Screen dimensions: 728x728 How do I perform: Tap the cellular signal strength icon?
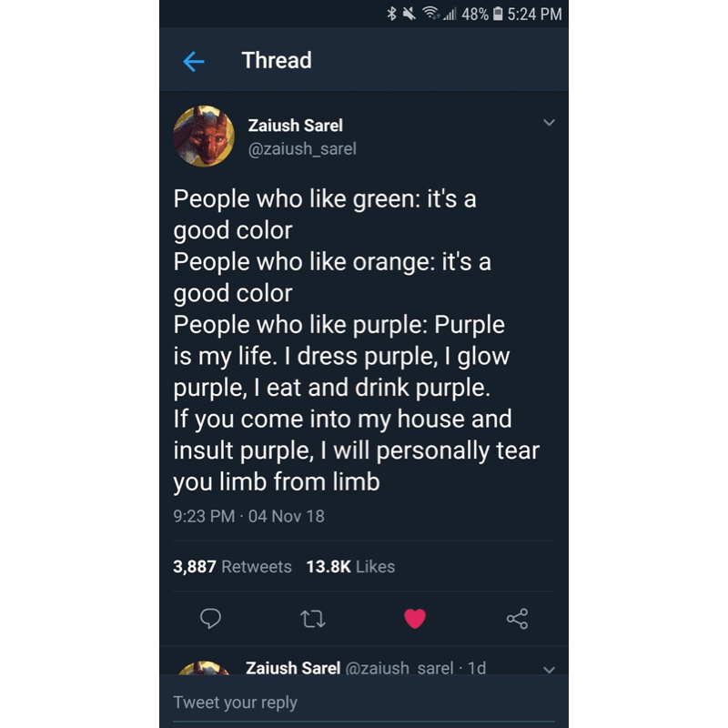click(x=450, y=14)
